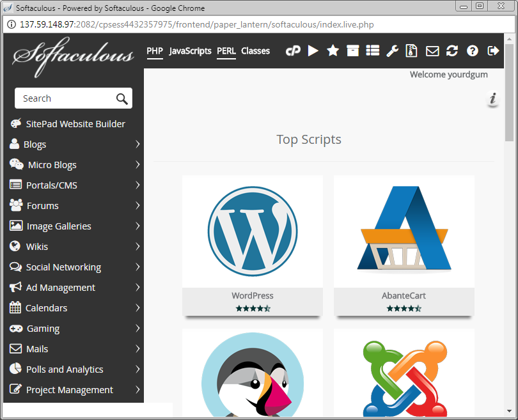Click the Joomla logo thumbnail
Screen dimensions: 518x420
click(x=404, y=378)
